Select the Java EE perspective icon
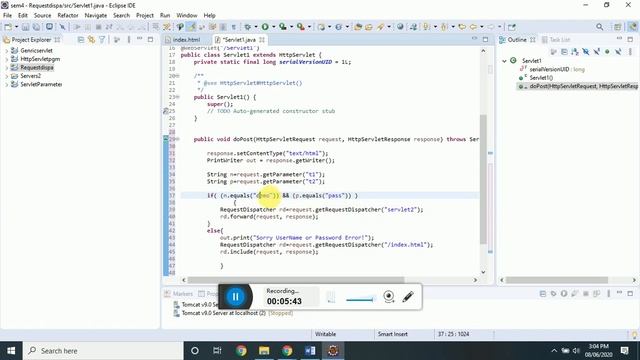Viewport: 640px width, 360px height. point(633,27)
